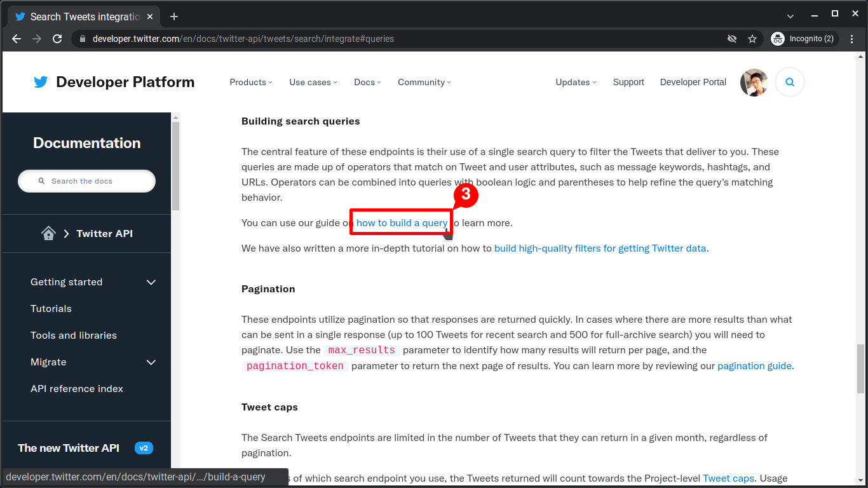Open the pagination guide link
868x488 pixels.
click(754, 365)
